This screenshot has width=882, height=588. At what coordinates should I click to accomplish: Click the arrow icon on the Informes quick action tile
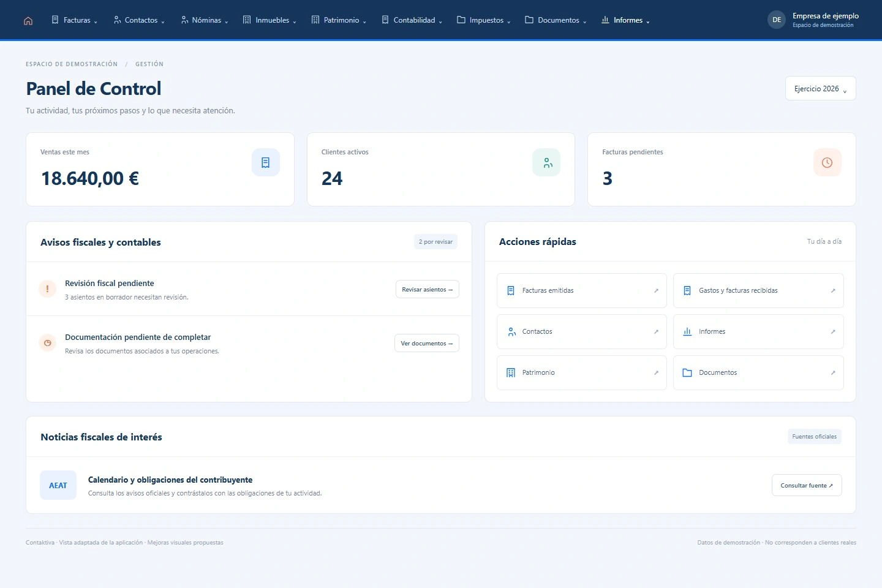(833, 331)
